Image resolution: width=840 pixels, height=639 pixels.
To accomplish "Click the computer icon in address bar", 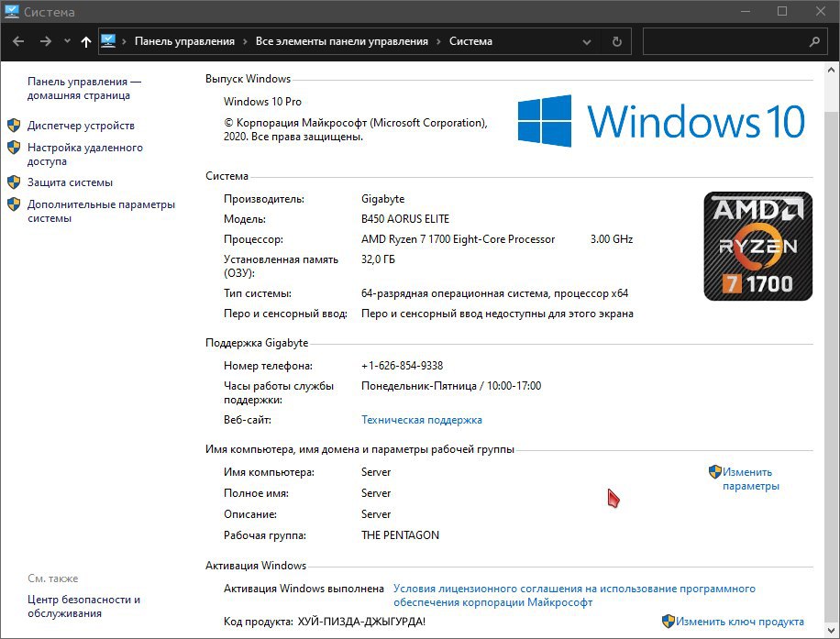I will point(108,41).
